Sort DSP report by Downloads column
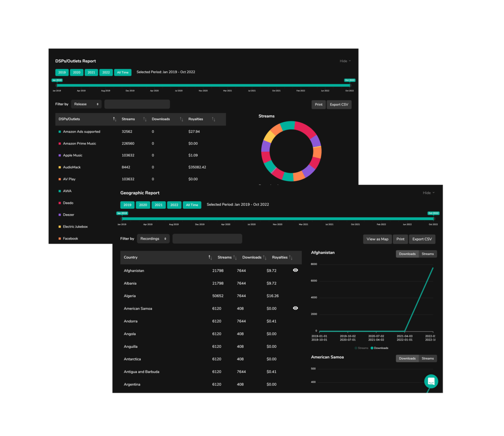This screenshot has width=504, height=436. point(181,119)
